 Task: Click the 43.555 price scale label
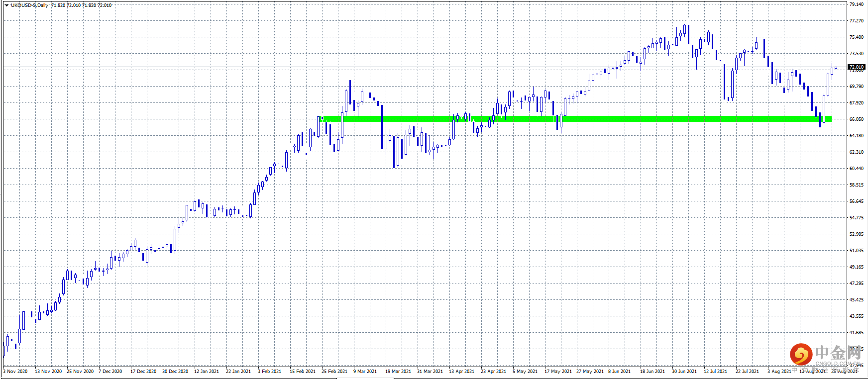coord(857,316)
